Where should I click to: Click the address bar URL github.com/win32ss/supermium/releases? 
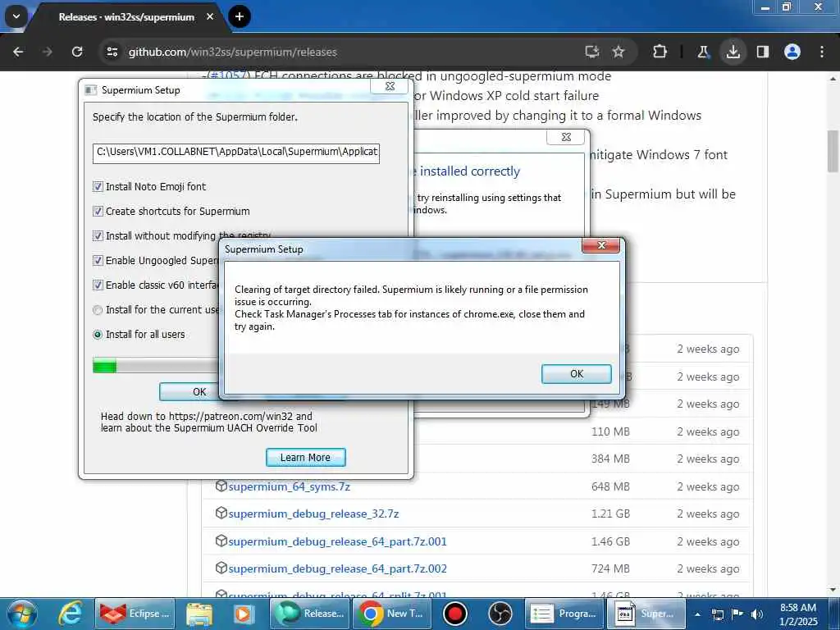coord(232,52)
